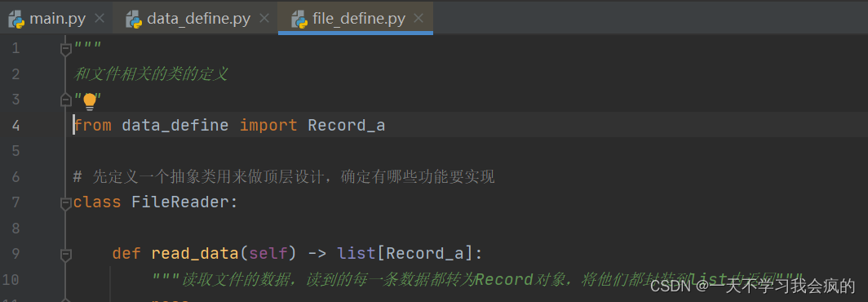868x302 pixels.
Task: Click the docstring '读取文件的数据' on line 10
Action: tap(235, 280)
